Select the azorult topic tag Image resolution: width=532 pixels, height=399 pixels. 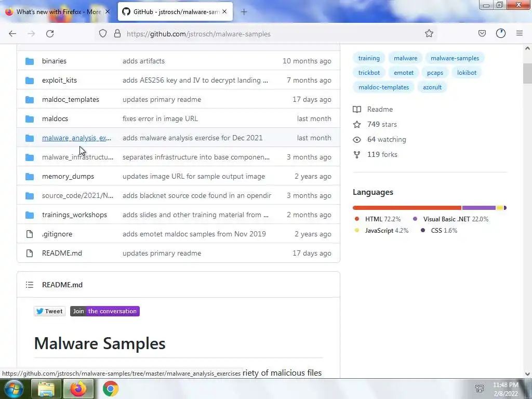click(x=432, y=87)
